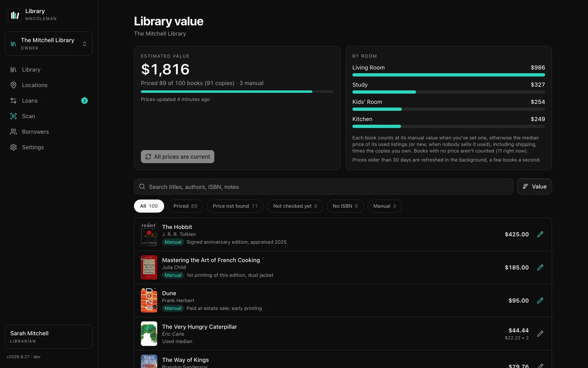The height and width of the screenshot is (368, 588).
Task: Select the All 100 filter
Action: click(149, 206)
